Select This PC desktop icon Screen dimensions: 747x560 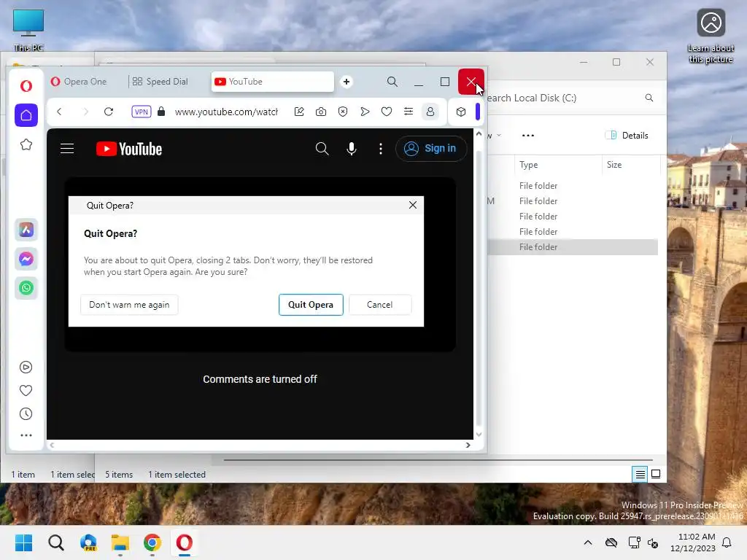click(x=28, y=29)
